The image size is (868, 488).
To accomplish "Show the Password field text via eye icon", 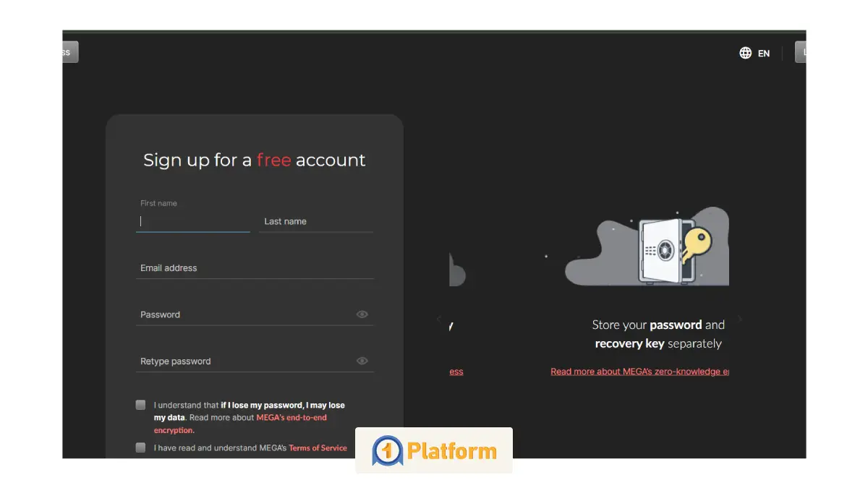I will coord(362,314).
